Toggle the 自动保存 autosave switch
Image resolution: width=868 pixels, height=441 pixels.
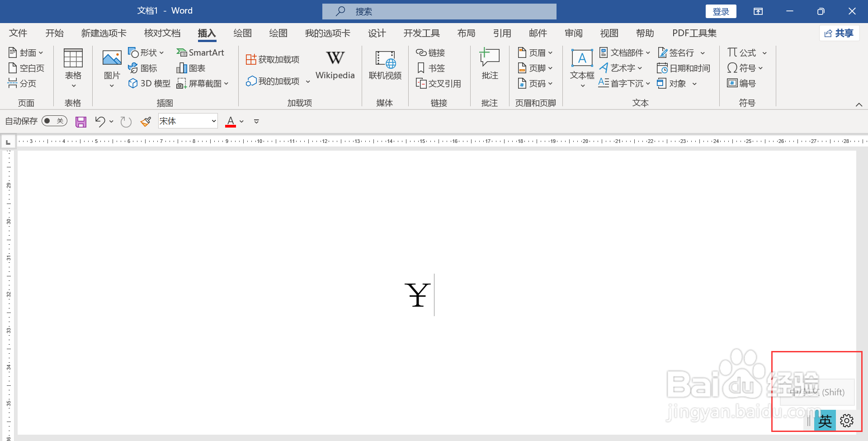point(54,121)
